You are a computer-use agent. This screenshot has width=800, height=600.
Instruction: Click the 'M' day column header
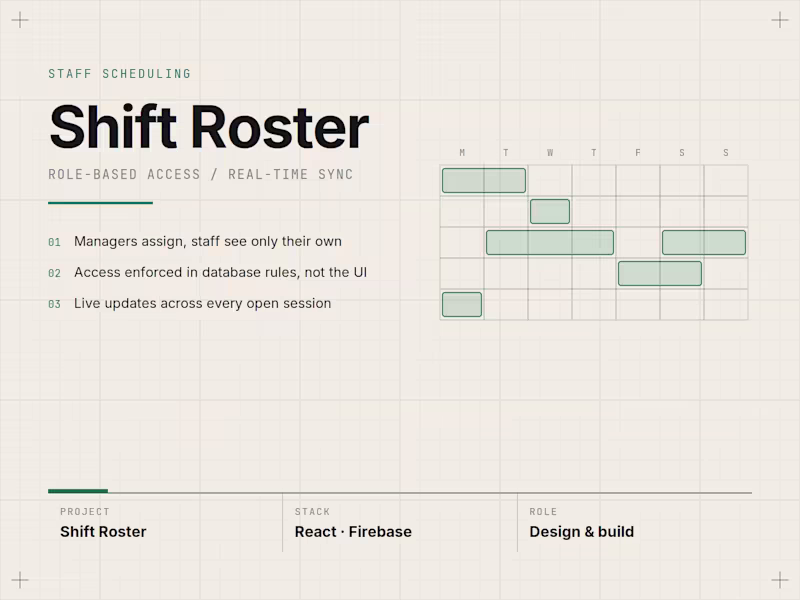click(x=462, y=153)
